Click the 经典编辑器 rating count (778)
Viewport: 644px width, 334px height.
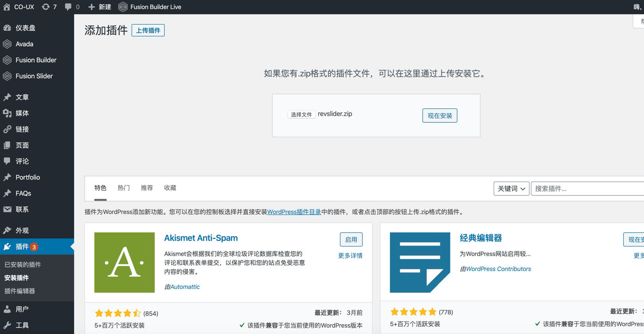(446, 312)
